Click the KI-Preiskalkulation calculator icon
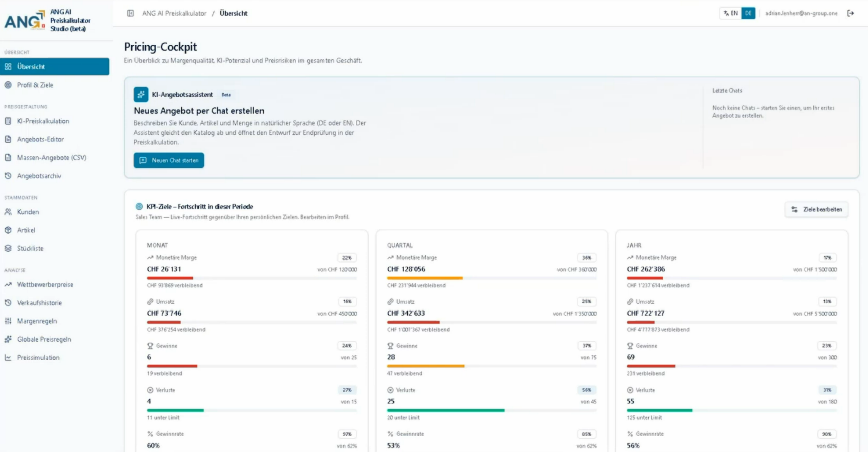 tap(8, 121)
